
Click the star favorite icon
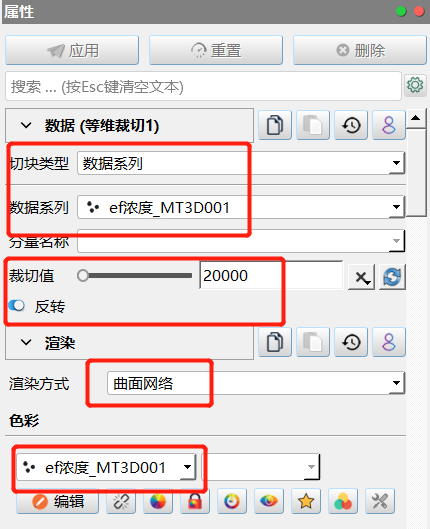coord(306,501)
